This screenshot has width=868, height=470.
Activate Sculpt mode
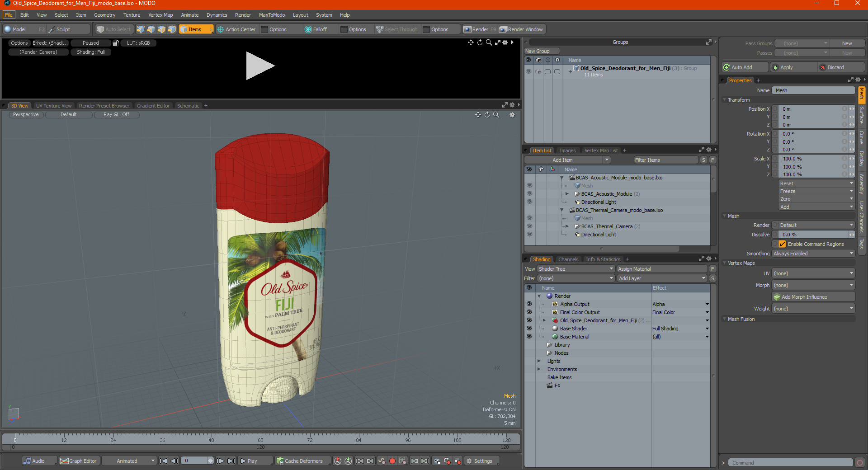[68, 29]
